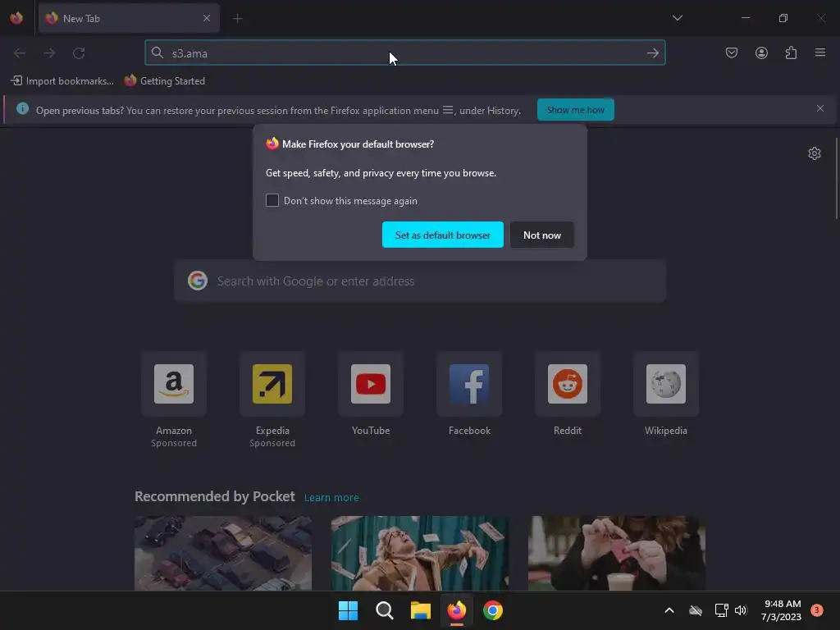Click the volume speaker tray icon
Screen dimensions: 840x630
click(741, 610)
